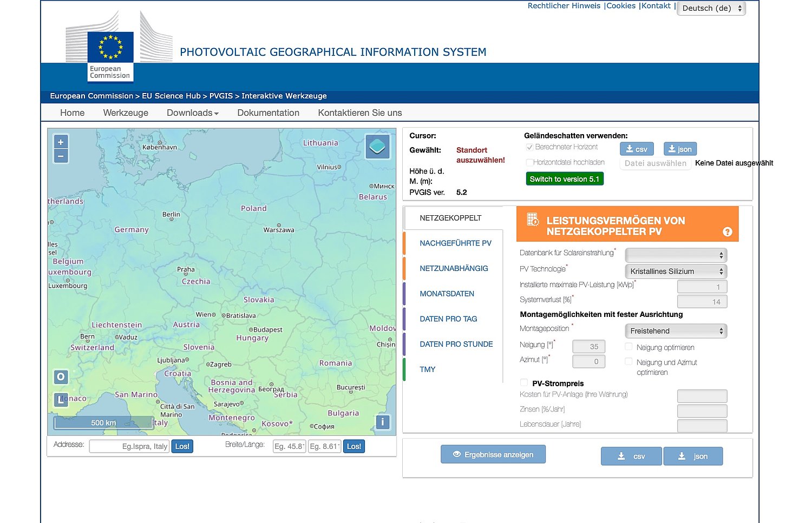Select NETZUNABHÄNGIG tab
Screen dimensions: 812x523
point(454,268)
